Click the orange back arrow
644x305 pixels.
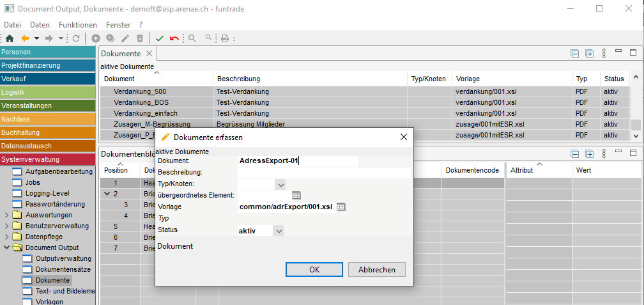point(26,38)
